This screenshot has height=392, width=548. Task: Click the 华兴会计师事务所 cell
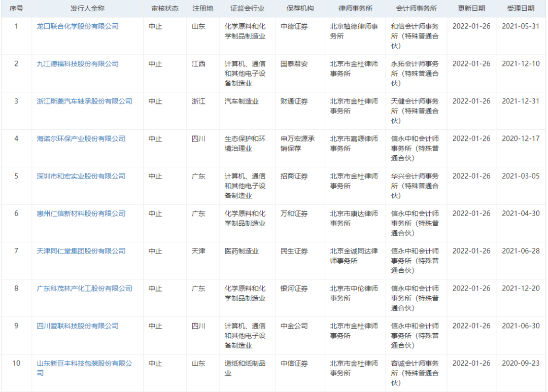click(415, 186)
